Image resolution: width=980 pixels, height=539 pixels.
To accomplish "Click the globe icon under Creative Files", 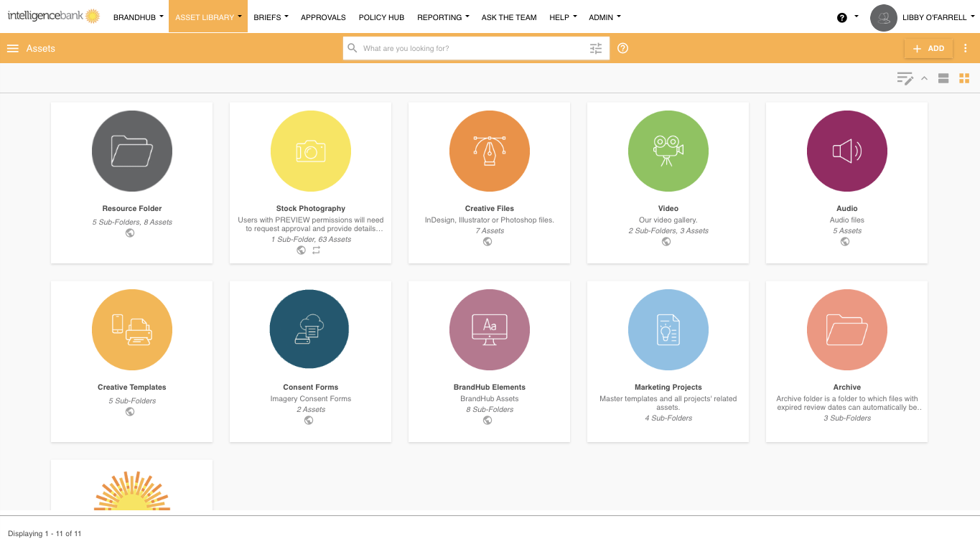I will coord(487,242).
